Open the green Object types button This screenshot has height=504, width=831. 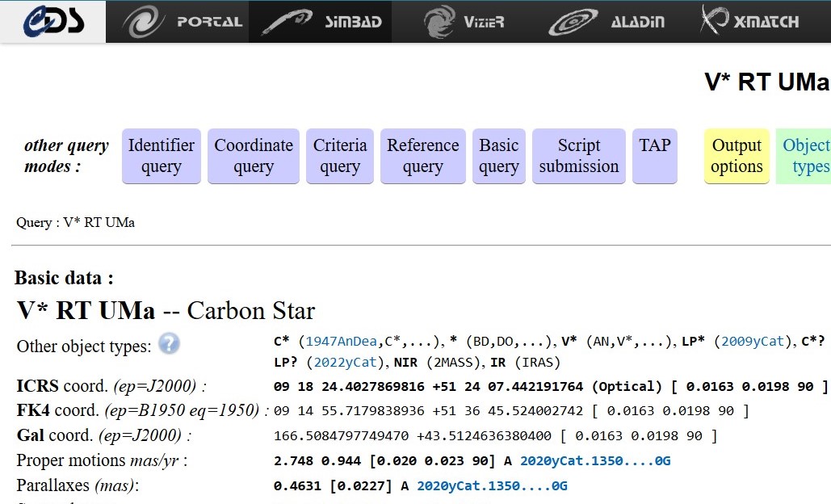(805, 156)
